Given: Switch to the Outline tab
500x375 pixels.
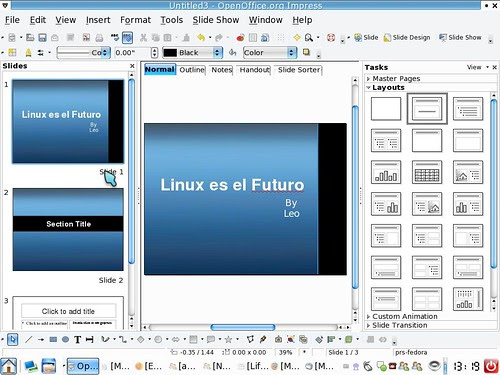Looking at the screenshot, I should [x=192, y=70].
